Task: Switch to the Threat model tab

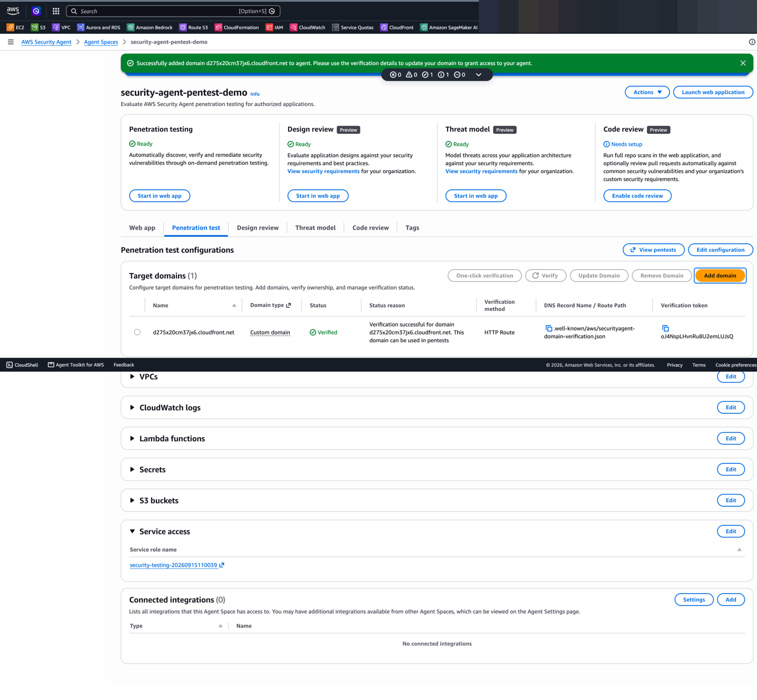Action: pos(315,228)
